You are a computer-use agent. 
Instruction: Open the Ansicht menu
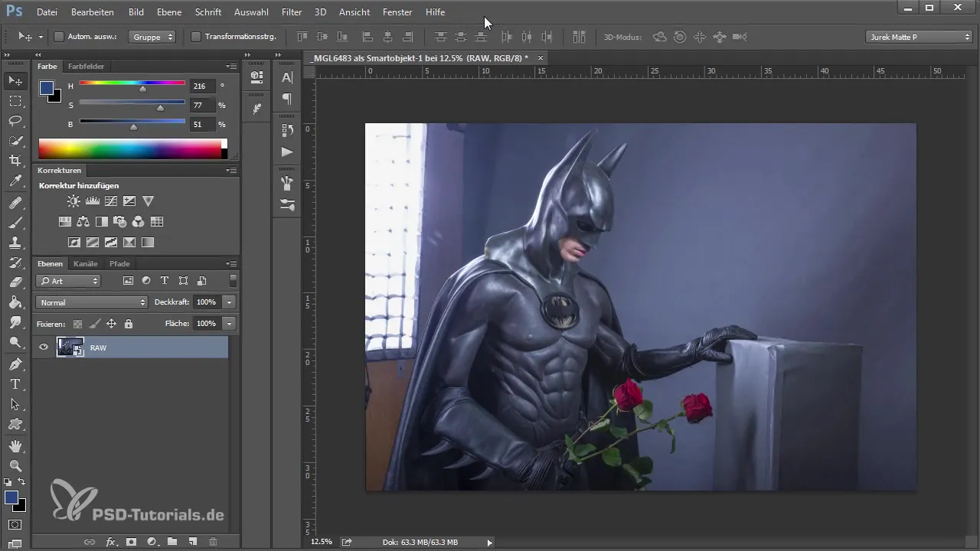click(354, 12)
